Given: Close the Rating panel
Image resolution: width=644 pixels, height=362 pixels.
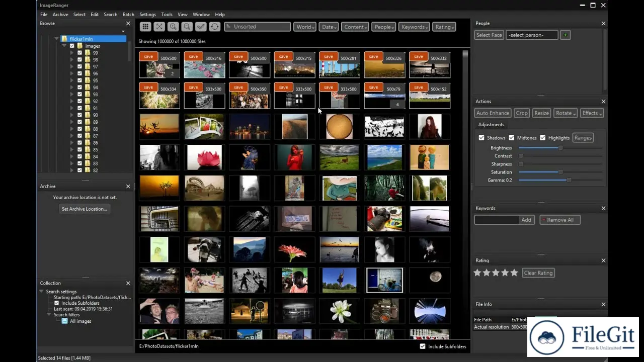Looking at the screenshot, I should pos(604,260).
